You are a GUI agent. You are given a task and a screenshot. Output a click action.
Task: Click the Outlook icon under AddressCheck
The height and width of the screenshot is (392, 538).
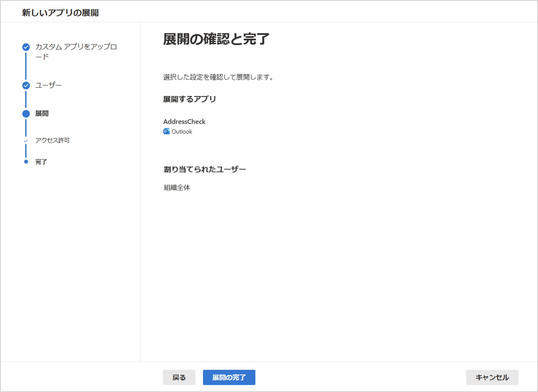(166, 131)
